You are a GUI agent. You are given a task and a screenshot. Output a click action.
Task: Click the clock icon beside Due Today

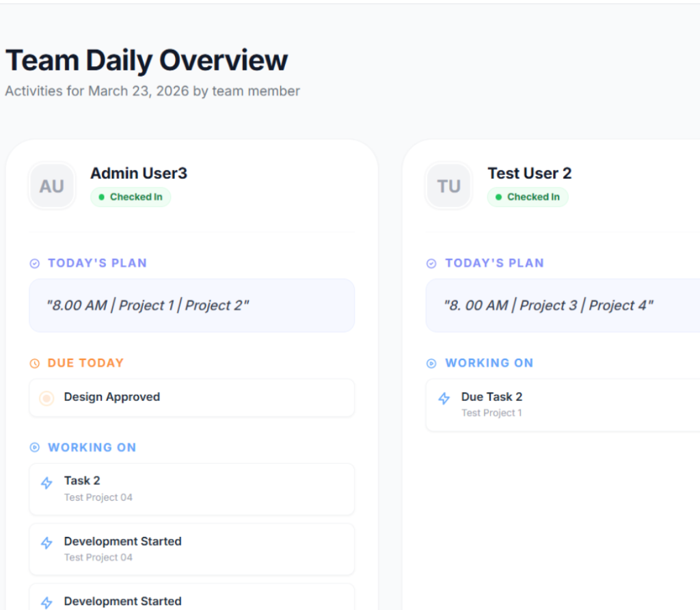coord(35,363)
